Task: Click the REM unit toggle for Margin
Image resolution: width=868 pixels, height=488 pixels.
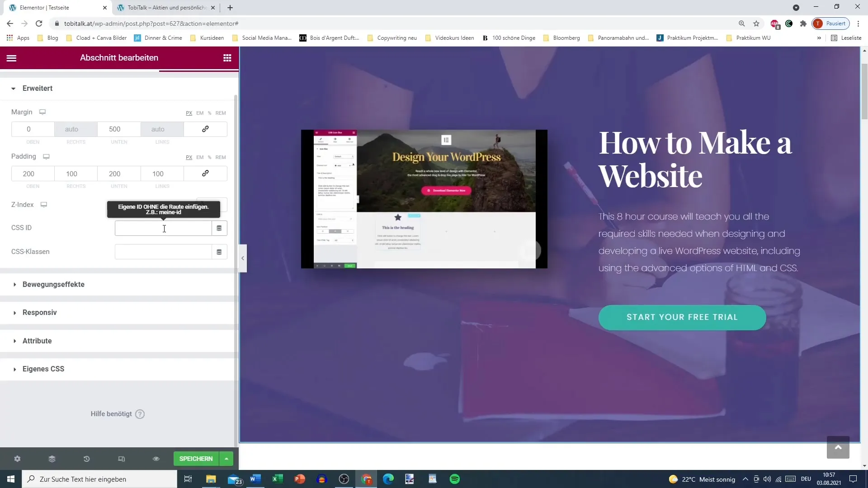Action: click(x=221, y=113)
